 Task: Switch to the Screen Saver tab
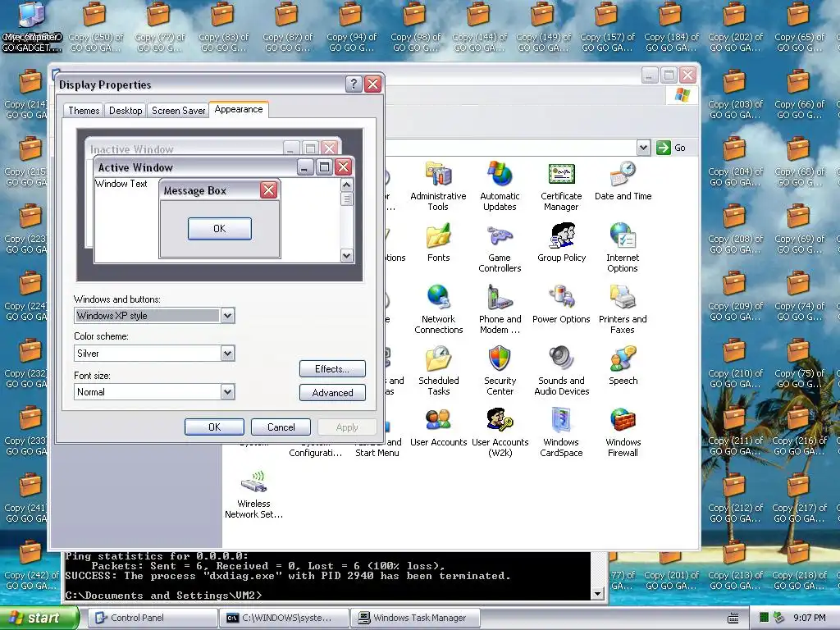178,111
